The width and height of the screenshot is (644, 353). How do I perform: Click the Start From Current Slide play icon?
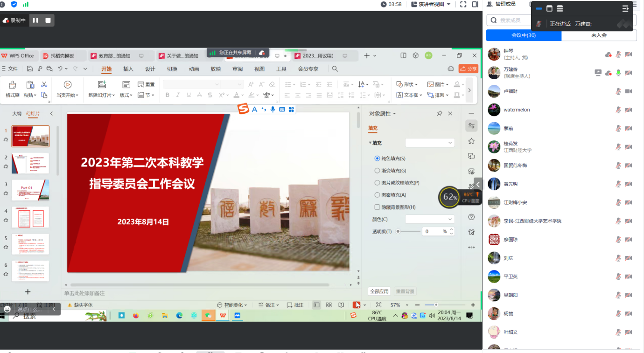pyautogui.click(x=68, y=84)
